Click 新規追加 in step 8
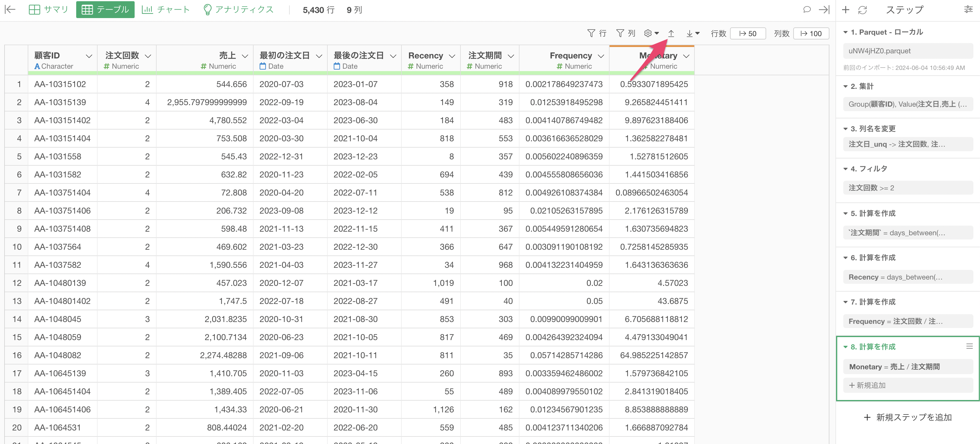 coord(867,385)
